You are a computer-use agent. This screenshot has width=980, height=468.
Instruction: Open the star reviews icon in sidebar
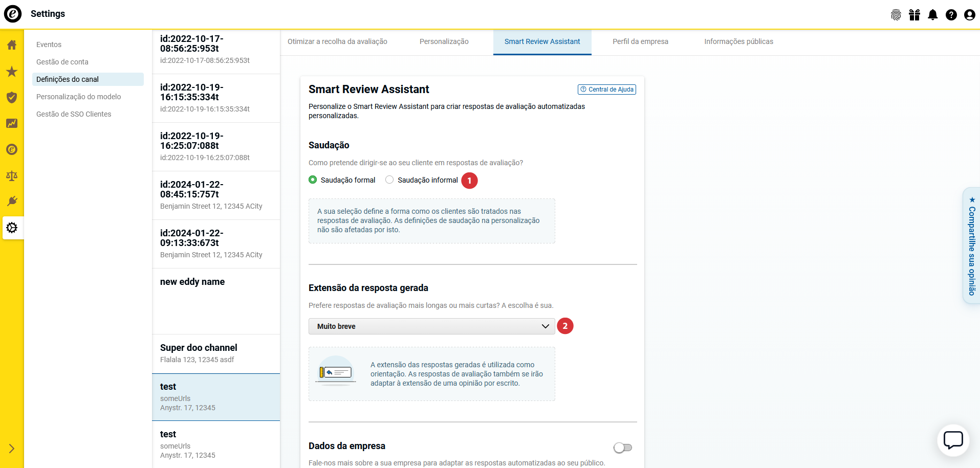pyautogui.click(x=12, y=72)
